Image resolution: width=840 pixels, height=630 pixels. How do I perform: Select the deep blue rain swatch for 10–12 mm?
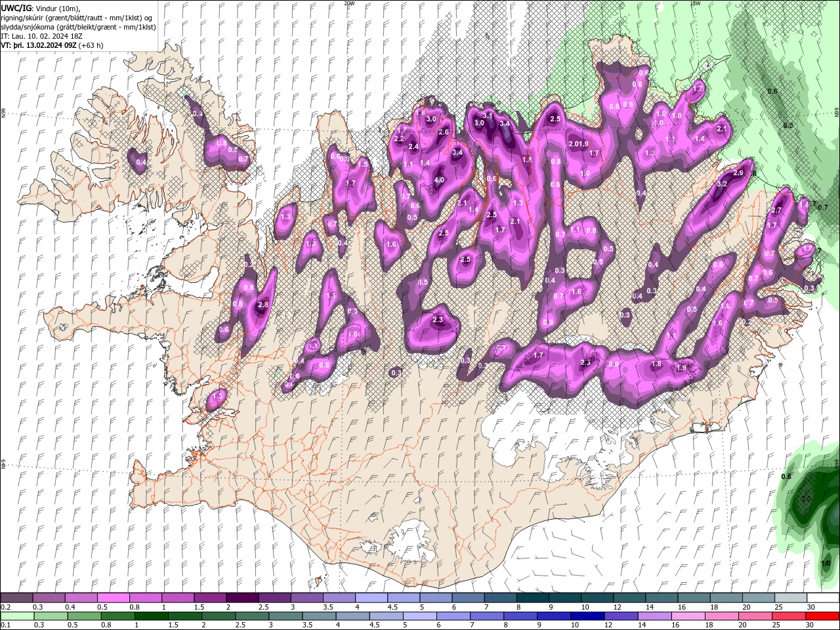[x=587, y=616]
